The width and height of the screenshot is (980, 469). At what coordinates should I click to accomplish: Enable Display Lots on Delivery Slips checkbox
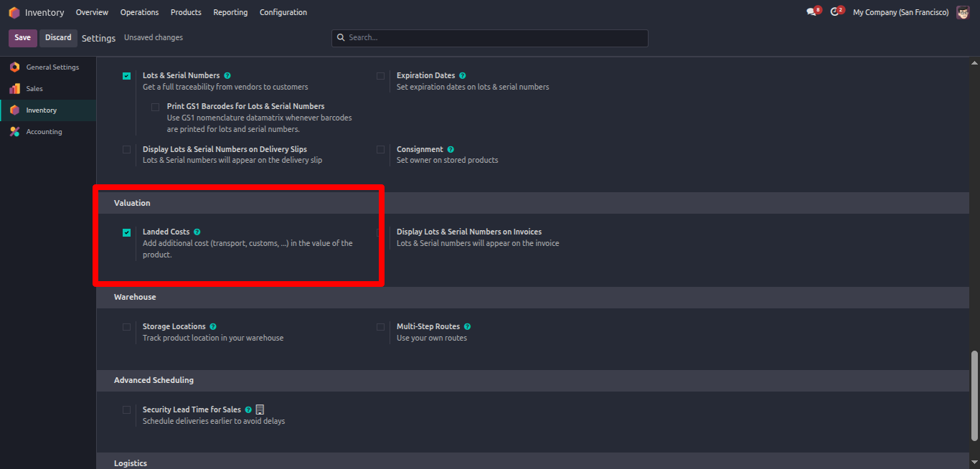127,150
